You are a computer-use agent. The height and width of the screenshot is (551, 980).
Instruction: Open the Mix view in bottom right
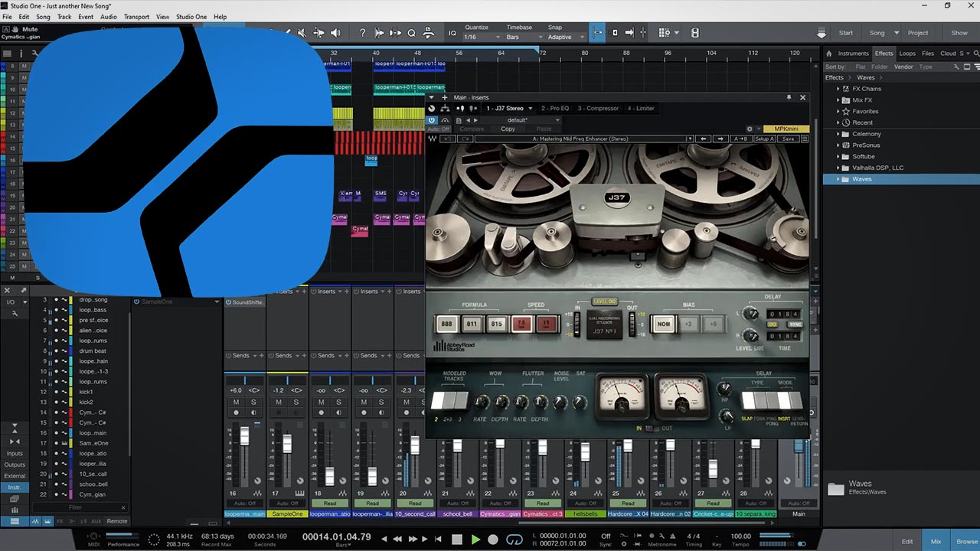click(x=936, y=541)
